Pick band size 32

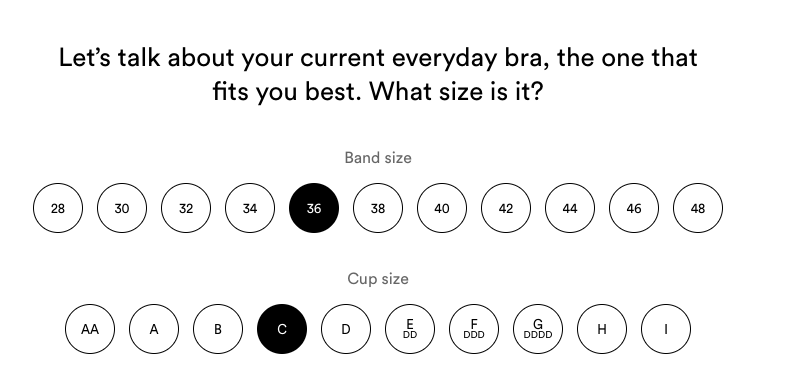pos(186,208)
